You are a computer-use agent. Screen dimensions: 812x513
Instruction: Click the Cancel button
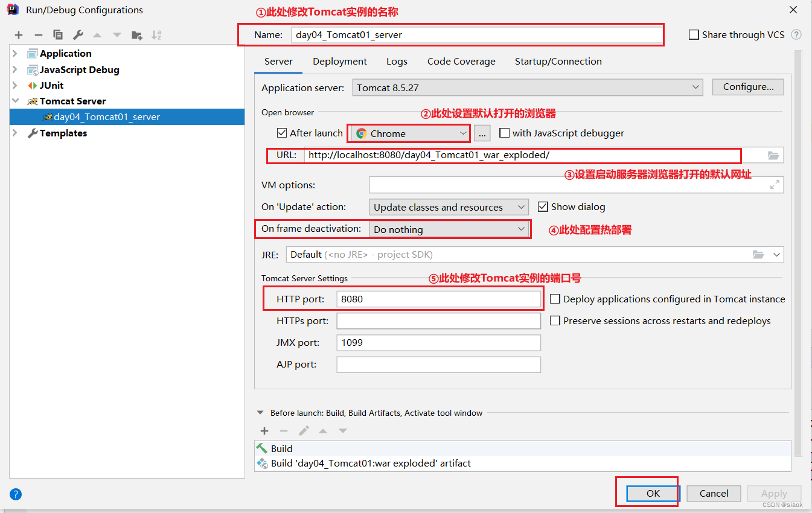714,493
